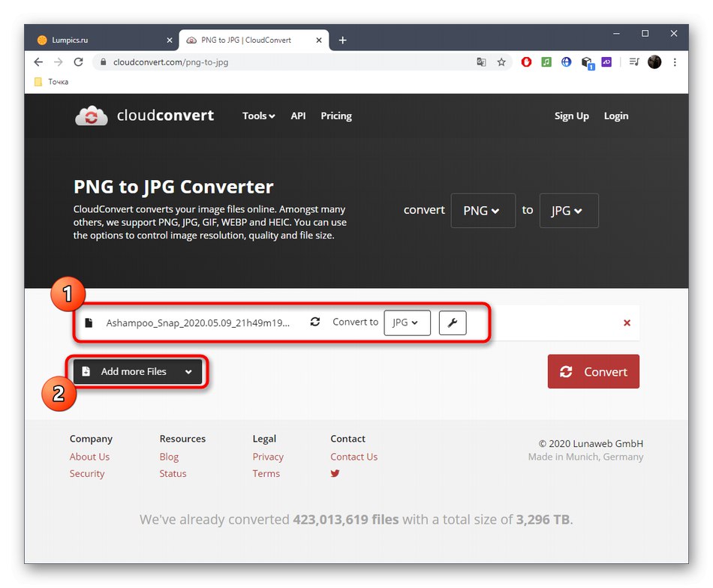Click the padlock site info icon
The image size is (713, 588).
(104, 61)
